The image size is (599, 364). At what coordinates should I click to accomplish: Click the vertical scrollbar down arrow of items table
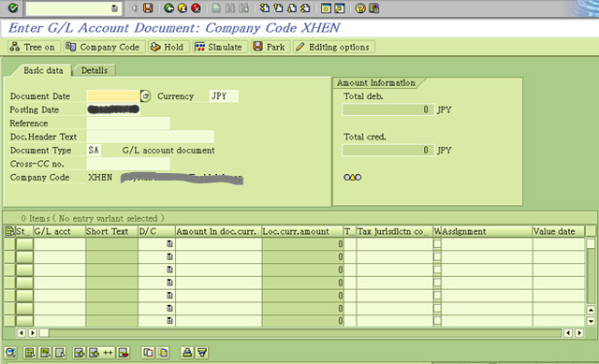(591, 321)
